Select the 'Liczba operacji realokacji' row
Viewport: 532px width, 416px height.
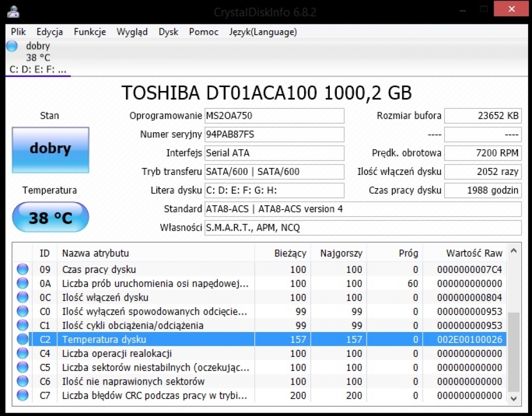260,353
